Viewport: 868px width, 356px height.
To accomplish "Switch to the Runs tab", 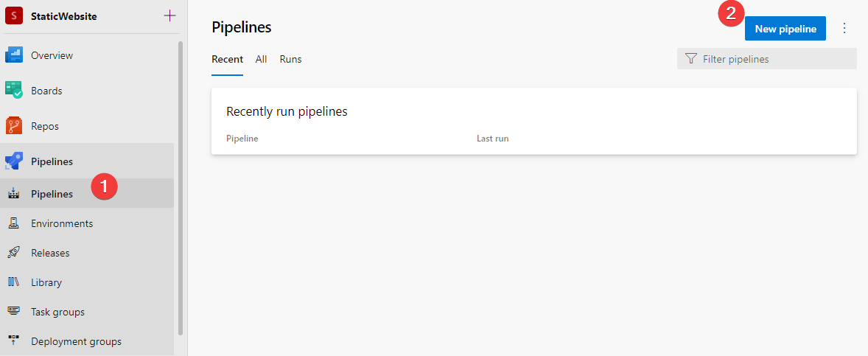I will (290, 59).
